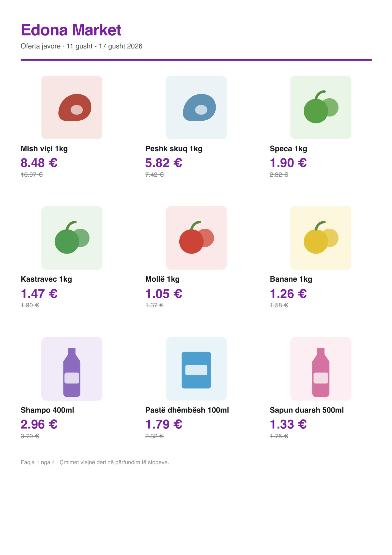Click the struck-through 3.70 € old price
Image resolution: width=392 pixels, height=555 pixels.
click(30, 436)
